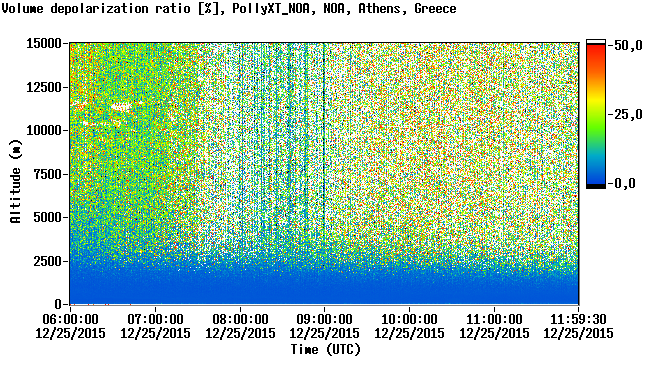This screenshot has width=665, height=389.
Task: Click the 06:00:00 time axis label
Action: click(70, 319)
